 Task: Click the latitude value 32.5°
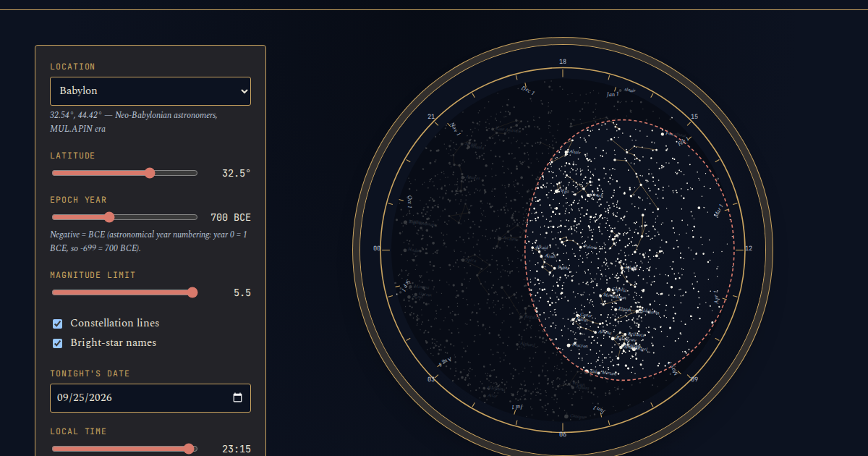click(x=237, y=174)
